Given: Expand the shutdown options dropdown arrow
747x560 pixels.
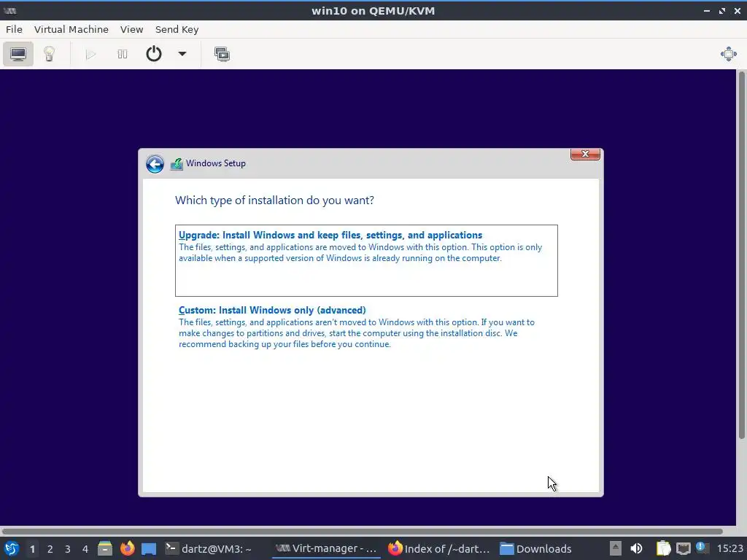Looking at the screenshot, I should [182, 54].
